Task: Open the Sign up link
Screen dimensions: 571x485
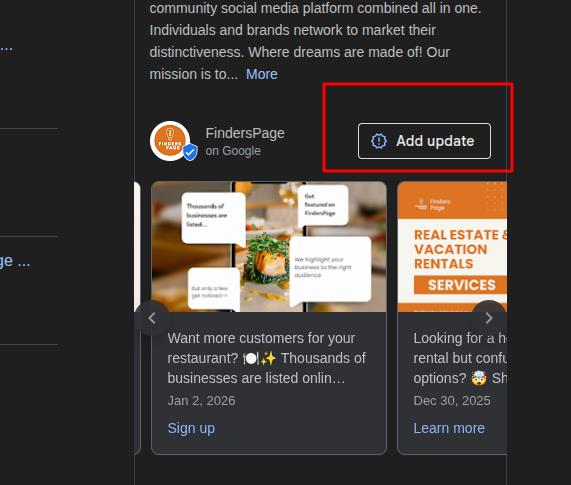Action: (x=191, y=428)
